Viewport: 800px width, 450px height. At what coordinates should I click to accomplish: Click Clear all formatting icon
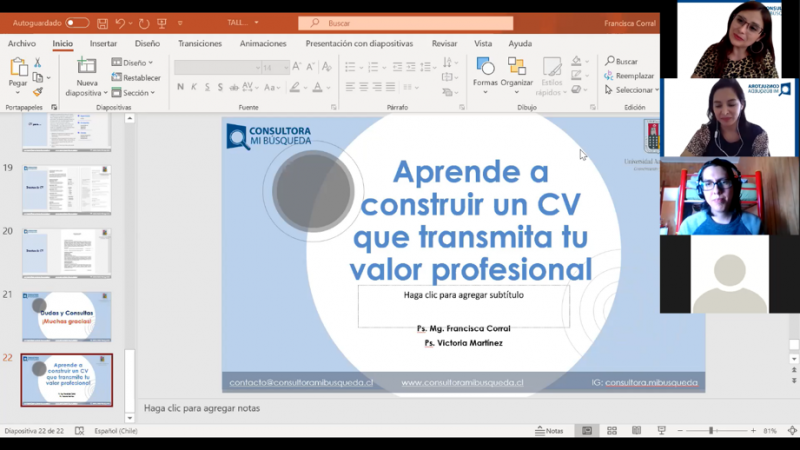tap(327, 67)
